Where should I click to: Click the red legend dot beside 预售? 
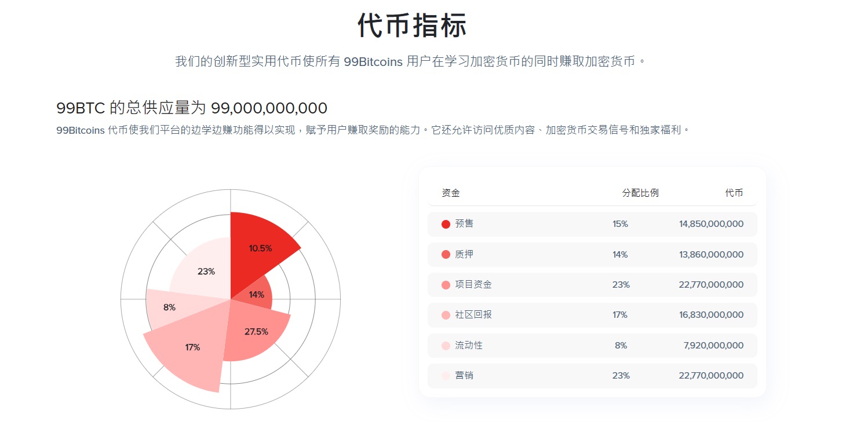(446, 224)
